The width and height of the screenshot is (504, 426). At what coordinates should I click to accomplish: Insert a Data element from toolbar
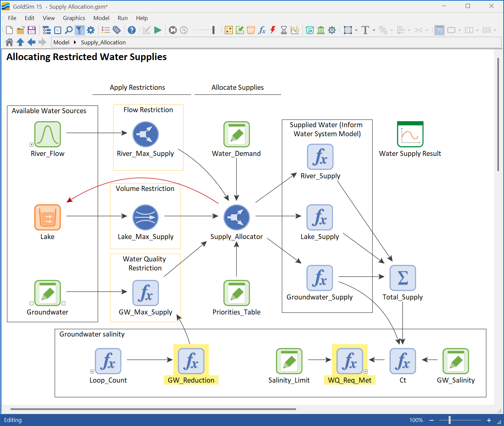click(240, 30)
